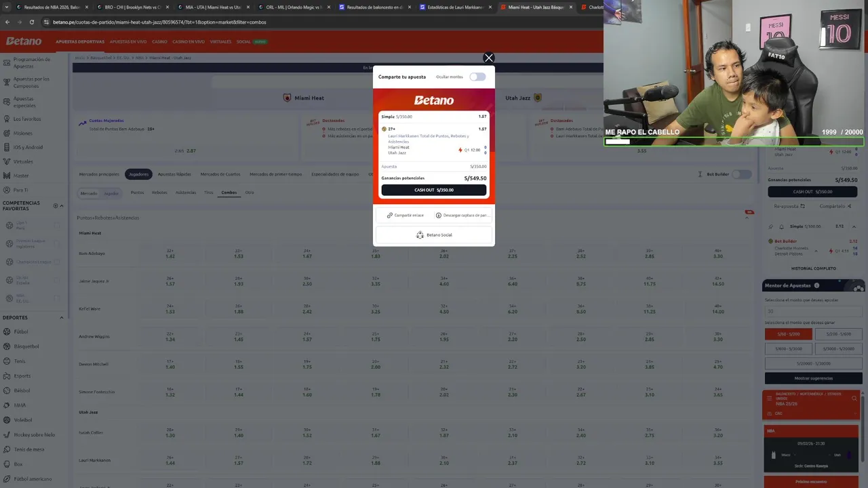This screenshot has width=868, height=488.
Task: Open Programación de Apuestas sidebar icon
Action: (x=7, y=62)
